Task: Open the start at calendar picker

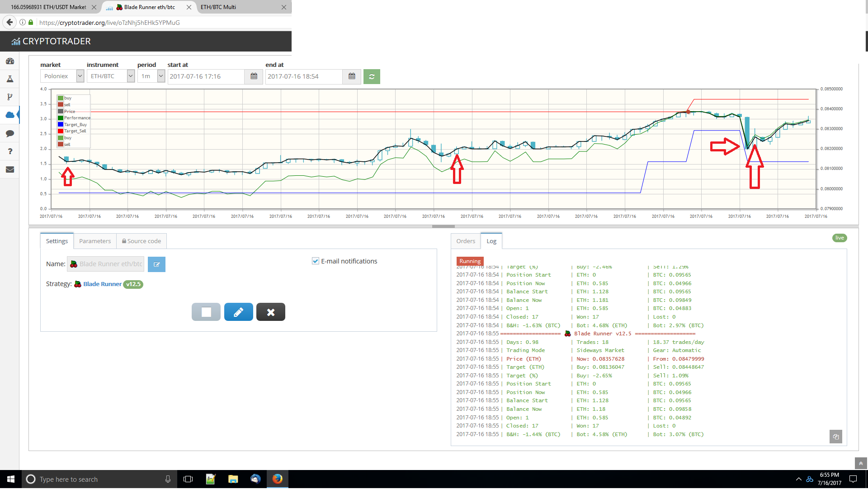Action: [254, 76]
